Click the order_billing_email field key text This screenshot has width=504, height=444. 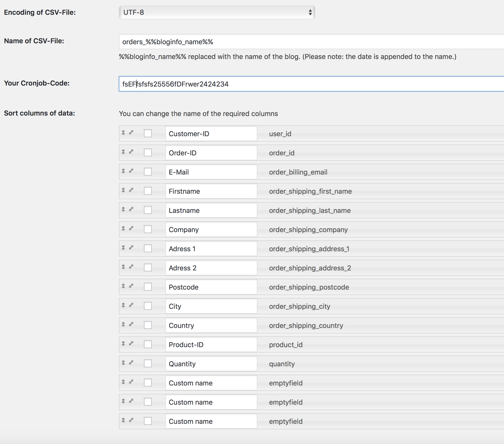point(298,172)
